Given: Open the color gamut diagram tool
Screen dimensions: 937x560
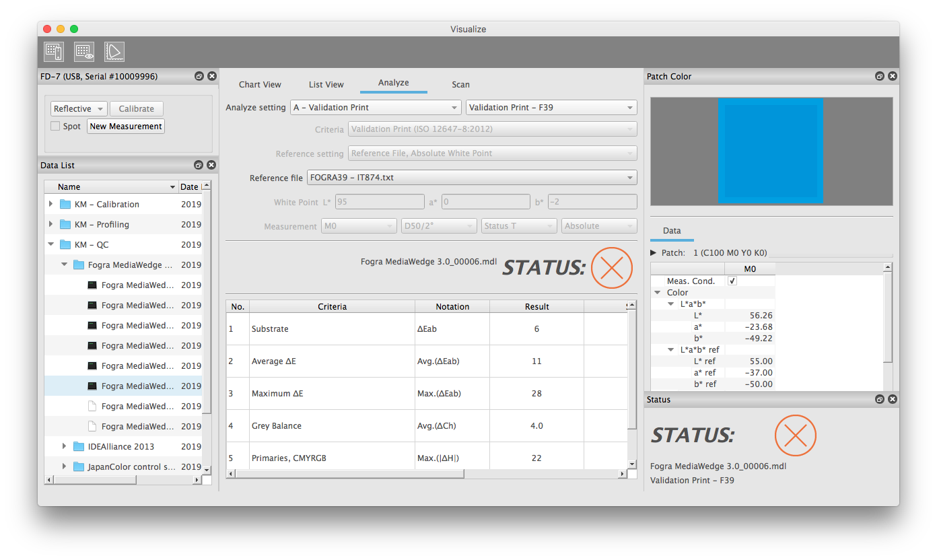Looking at the screenshot, I should pos(114,52).
